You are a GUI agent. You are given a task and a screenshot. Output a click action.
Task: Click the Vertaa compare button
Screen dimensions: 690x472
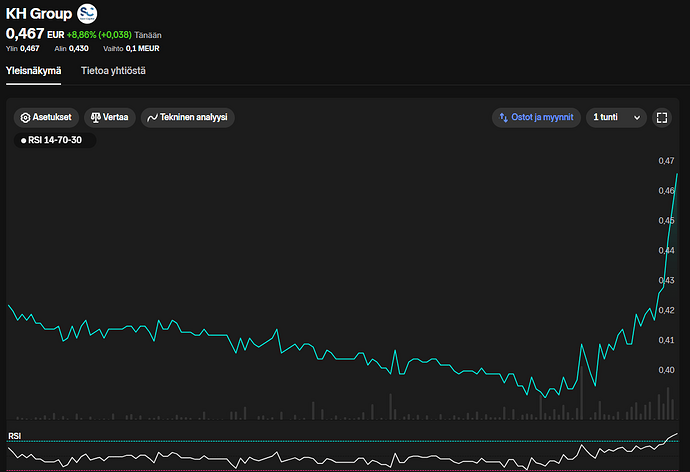pos(110,117)
